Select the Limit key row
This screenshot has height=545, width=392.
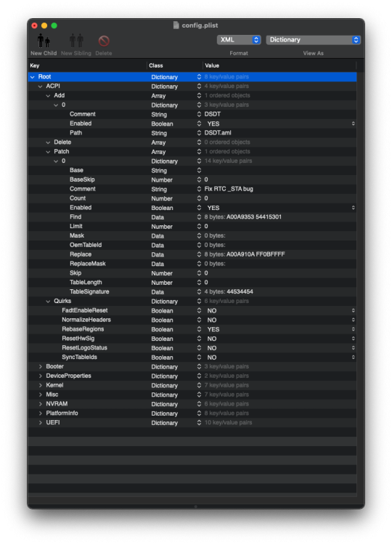click(x=192, y=226)
